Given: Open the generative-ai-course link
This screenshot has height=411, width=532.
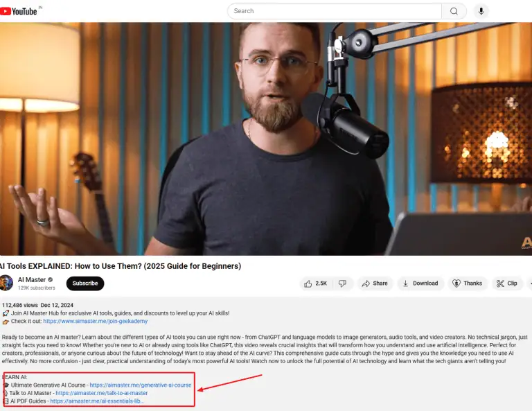Looking at the screenshot, I should (141, 385).
